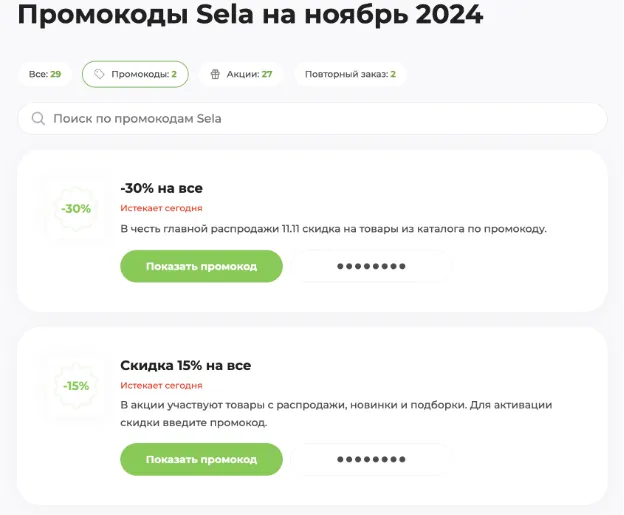Click Истекает сегодня under -30% offer

[161, 208]
